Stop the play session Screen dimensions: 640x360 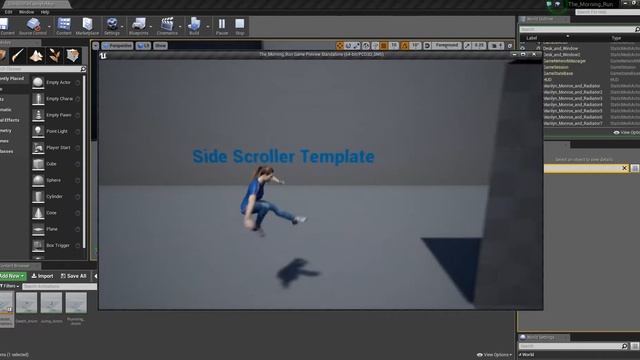pyautogui.click(x=240, y=26)
